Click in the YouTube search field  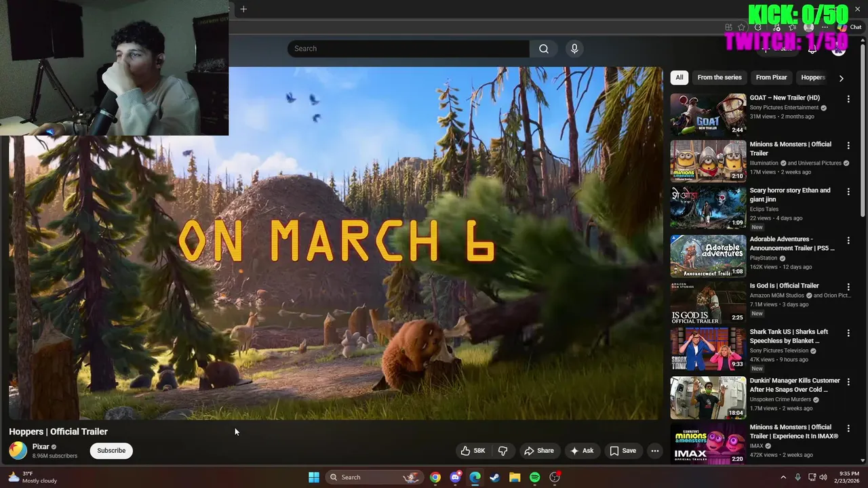[408, 49]
